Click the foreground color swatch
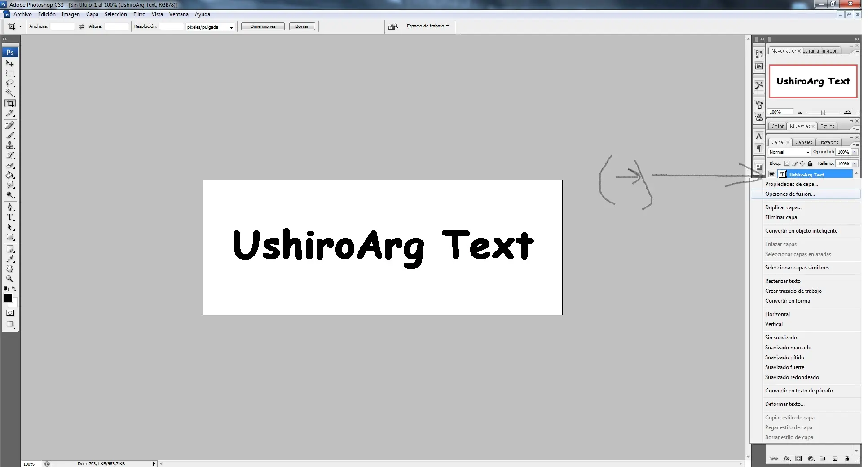The height and width of the screenshot is (467, 868). pos(8,298)
